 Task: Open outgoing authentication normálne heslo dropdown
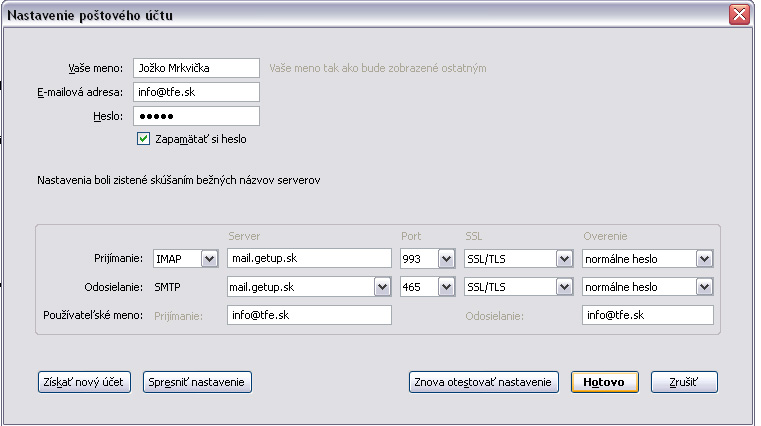tap(705, 287)
